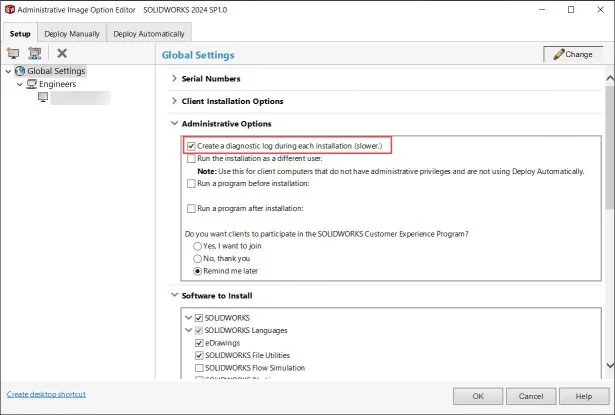Image resolution: width=615 pixels, height=415 pixels.
Task: Select the blurred machine icon under Engineers
Action: point(42,98)
